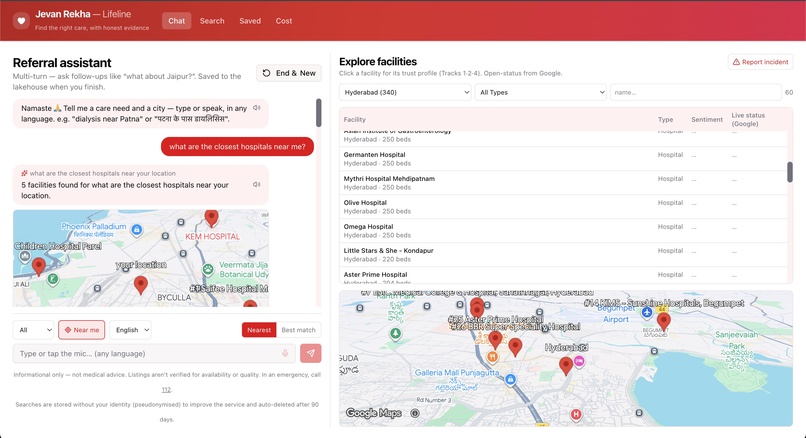Click the Type column header

tap(665, 119)
